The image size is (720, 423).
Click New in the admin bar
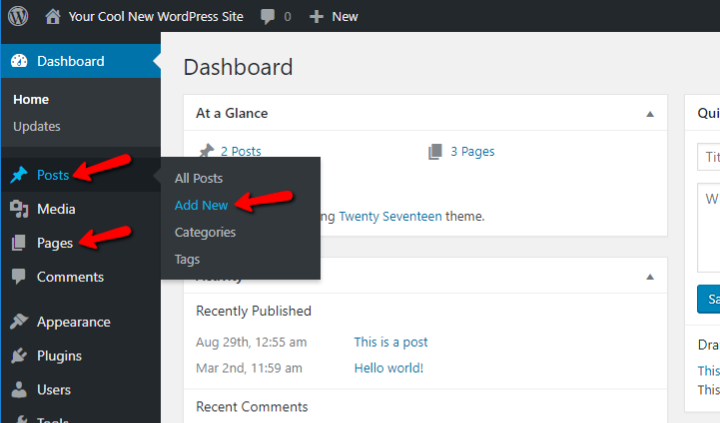(345, 17)
